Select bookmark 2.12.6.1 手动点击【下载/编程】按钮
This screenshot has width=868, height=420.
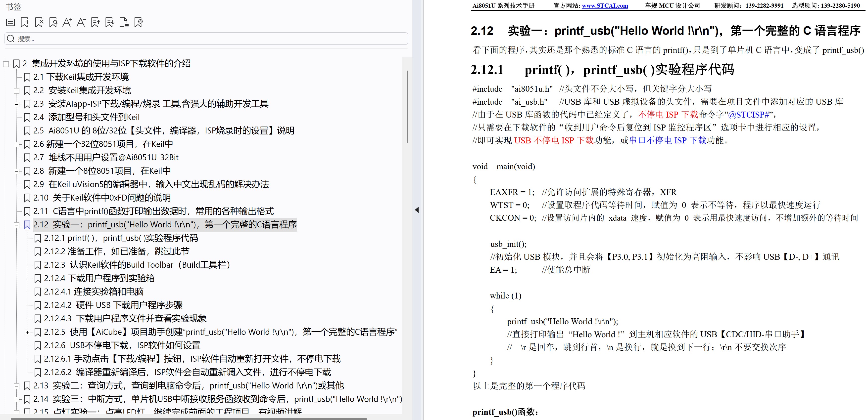click(x=193, y=359)
